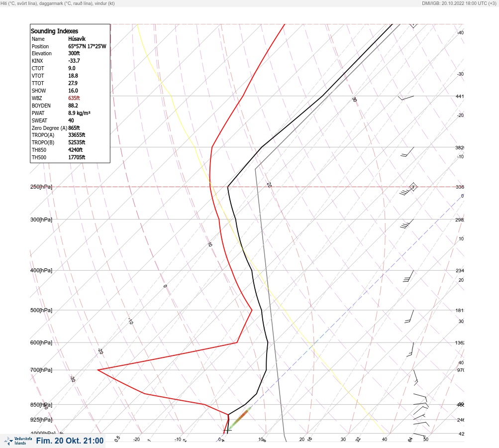Select the SWEAT value '40'

click(x=71, y=120)
